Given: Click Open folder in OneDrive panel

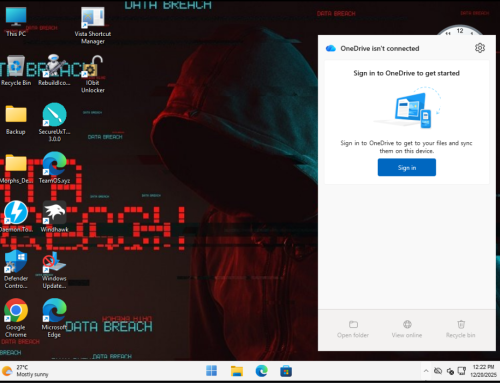Looking at the screenshot, I should [x=353, y=329].
